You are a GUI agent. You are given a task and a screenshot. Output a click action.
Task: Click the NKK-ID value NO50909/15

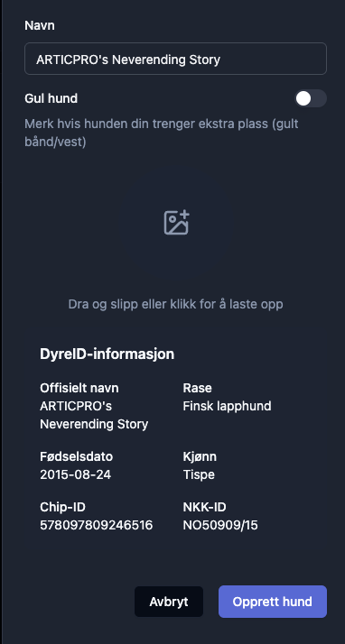(x=220, y=525)
